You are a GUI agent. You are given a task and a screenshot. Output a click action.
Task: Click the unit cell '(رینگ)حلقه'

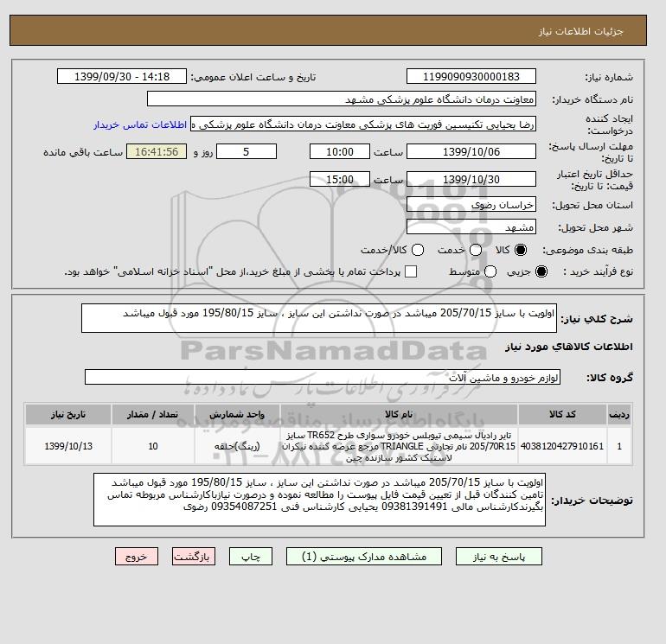click(x=237, y=446)
